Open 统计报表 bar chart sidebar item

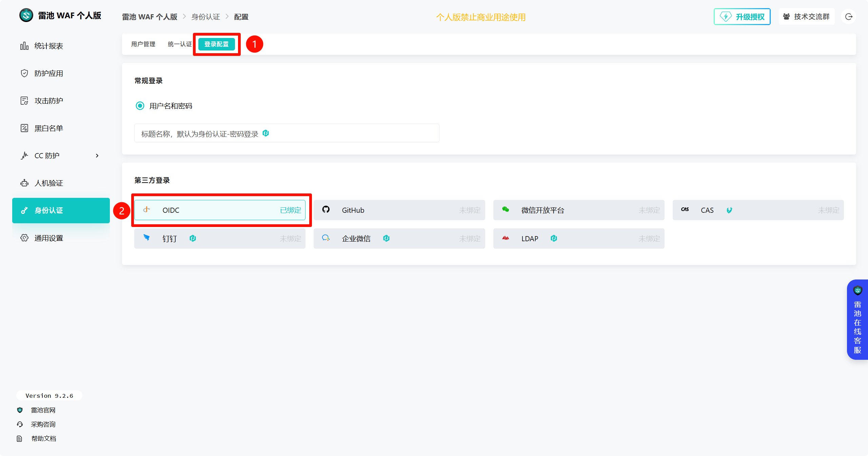[x=48, y=46]
